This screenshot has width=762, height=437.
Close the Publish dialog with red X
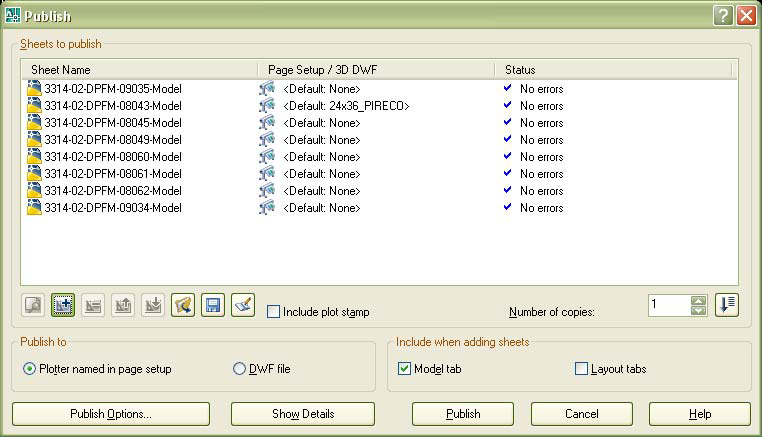746,16
